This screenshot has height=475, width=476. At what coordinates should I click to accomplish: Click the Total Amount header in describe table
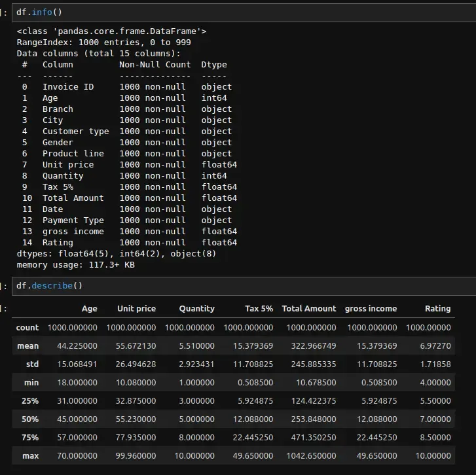pyautogui.click(x=309, y=309)
